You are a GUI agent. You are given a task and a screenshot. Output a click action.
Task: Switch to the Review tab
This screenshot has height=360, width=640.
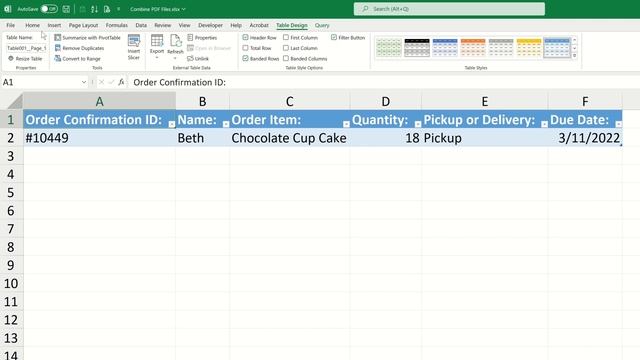(x=163, y=25)
